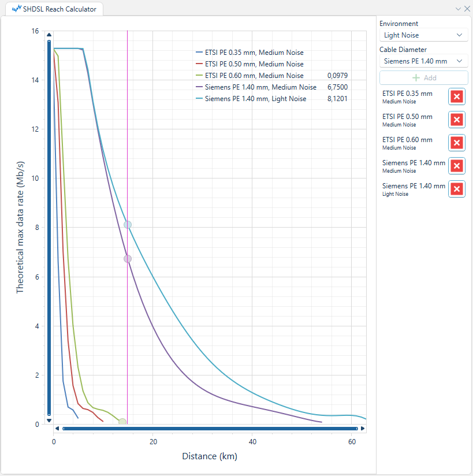Image resolution: width=473 pixels, height=476 pixels.
Task: Open the tab list dropdown arrow at top right
Action: (x=459, y=9)
